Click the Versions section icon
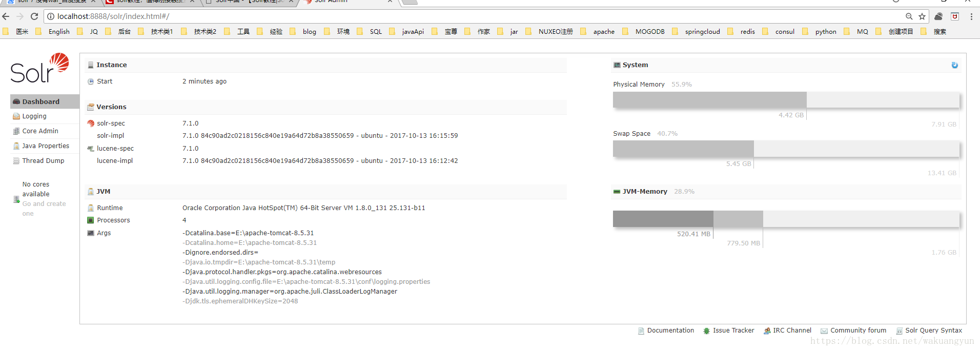980x351 pixels. click(91, 107)
